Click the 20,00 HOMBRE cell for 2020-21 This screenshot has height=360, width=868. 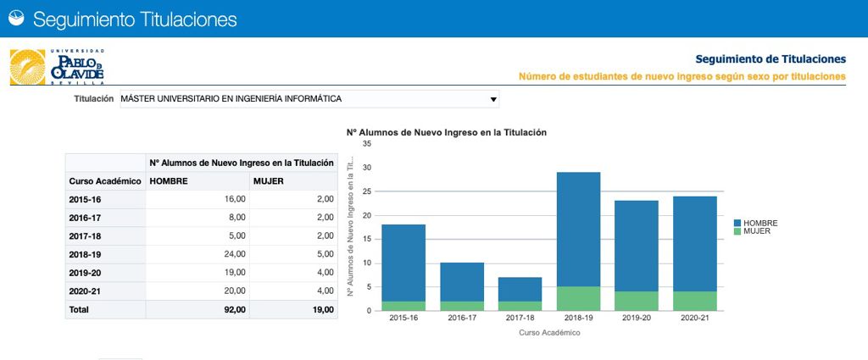198,291
